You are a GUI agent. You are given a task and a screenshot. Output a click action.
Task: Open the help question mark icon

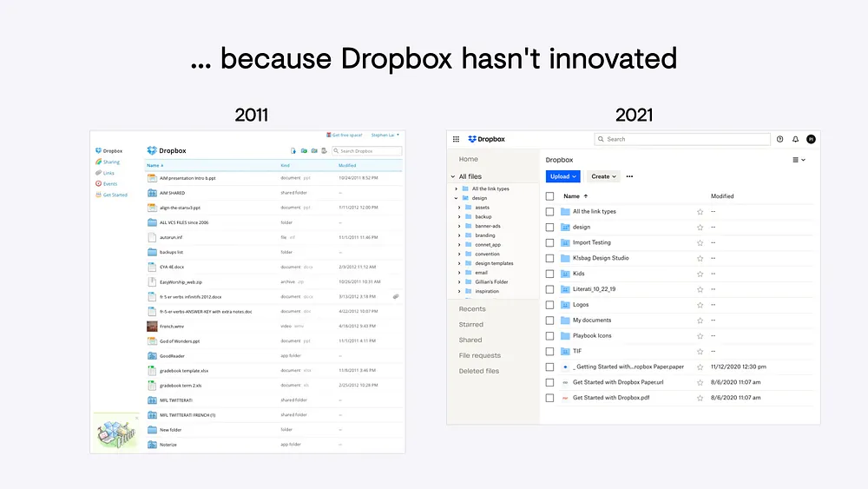pyautogui.click(x=779, y=139)
